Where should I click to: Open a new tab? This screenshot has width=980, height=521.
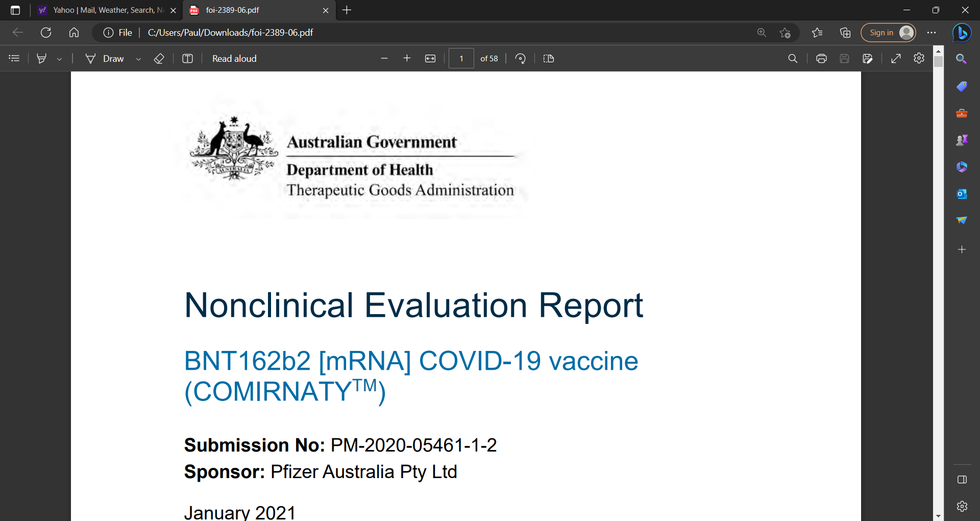[x=347, y=10]
